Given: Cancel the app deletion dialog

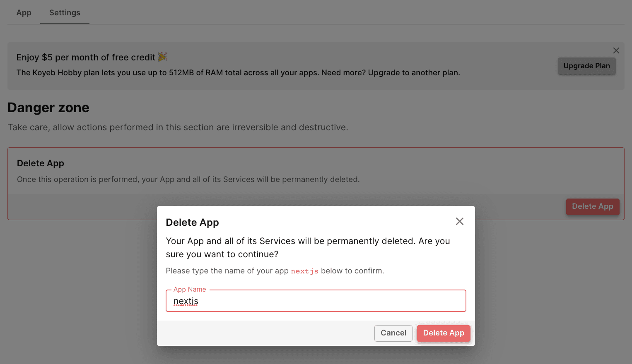Looking at the screenshot, I should (x=393, y=333).
